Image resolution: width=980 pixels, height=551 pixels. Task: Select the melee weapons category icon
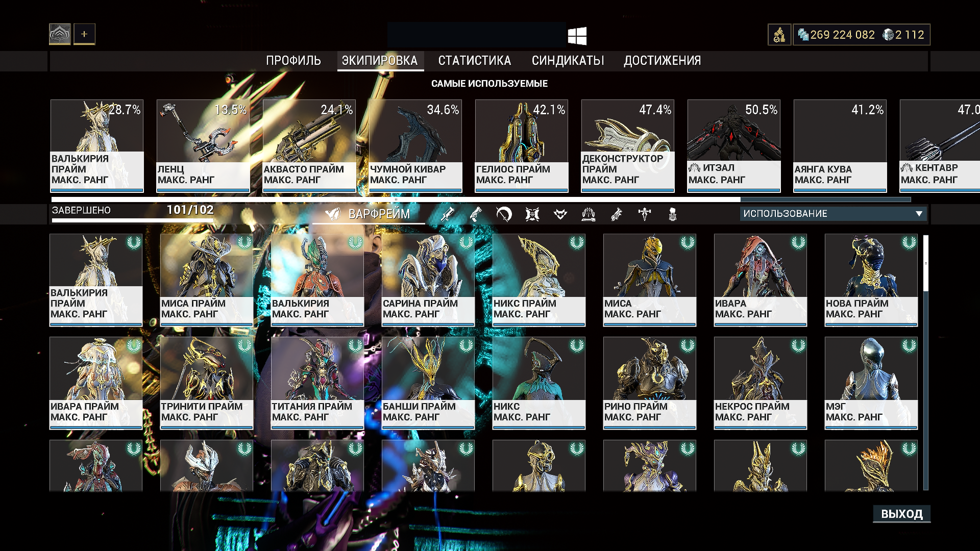pos(504,214)
